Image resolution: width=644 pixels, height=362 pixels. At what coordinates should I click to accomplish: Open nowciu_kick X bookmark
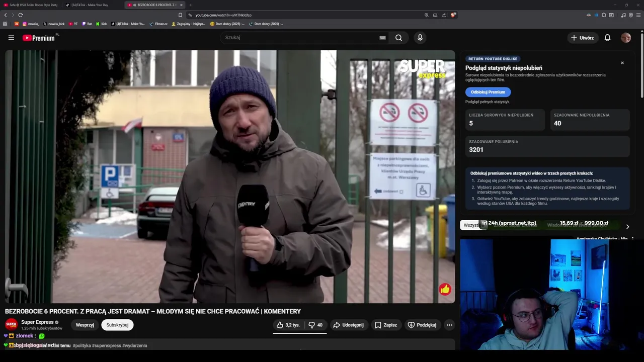point(54,24)
